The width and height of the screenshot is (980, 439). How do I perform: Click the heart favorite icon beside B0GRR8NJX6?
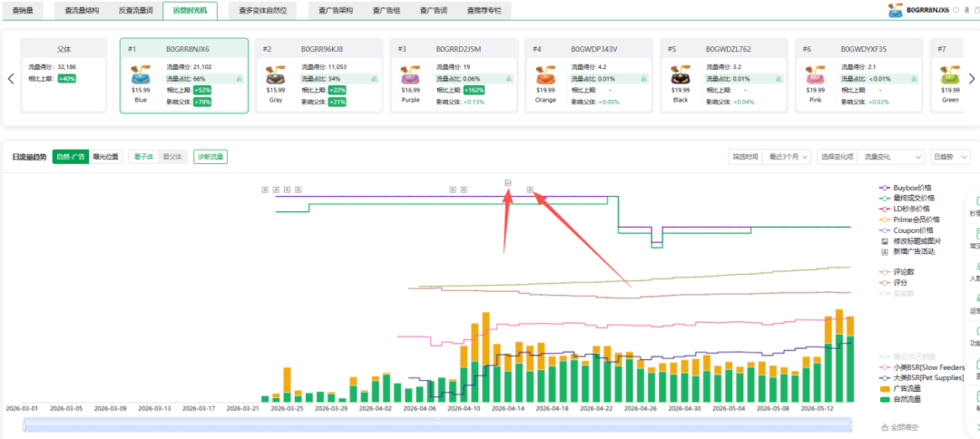coord(956,10)
